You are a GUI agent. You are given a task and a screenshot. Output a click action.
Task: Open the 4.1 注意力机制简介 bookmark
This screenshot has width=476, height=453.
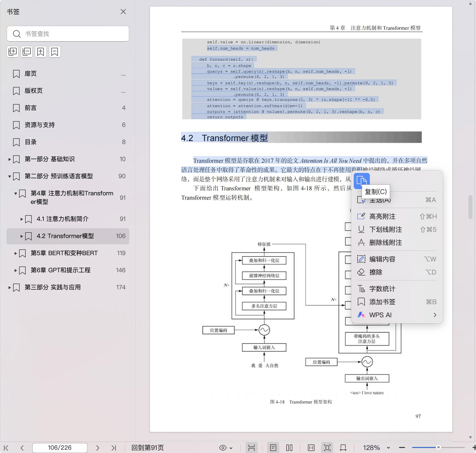62,219
